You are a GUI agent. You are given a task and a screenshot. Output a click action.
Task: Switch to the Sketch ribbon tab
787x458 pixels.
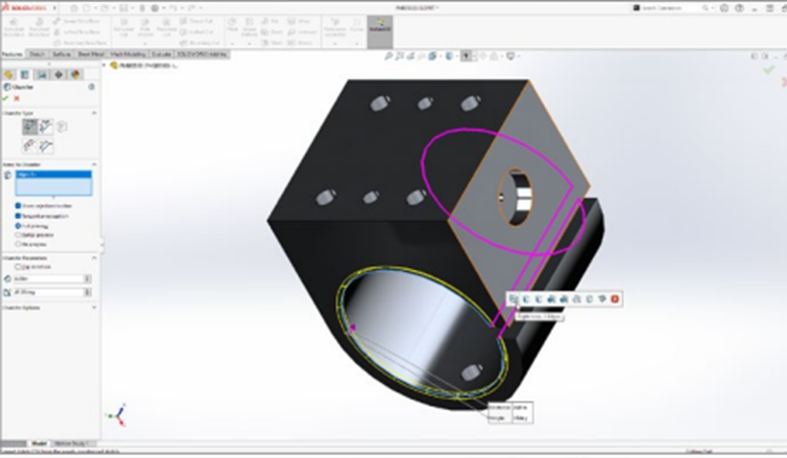[37, 54]
